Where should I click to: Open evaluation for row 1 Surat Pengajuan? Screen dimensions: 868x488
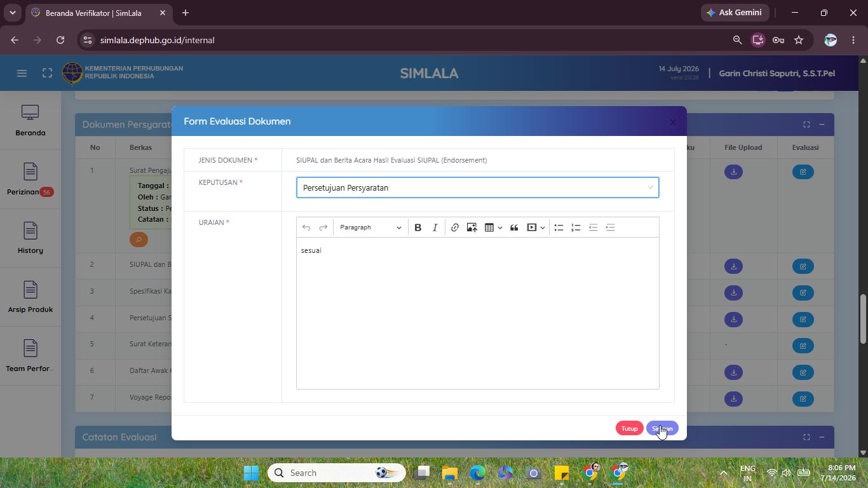click(x=803, y=172)
